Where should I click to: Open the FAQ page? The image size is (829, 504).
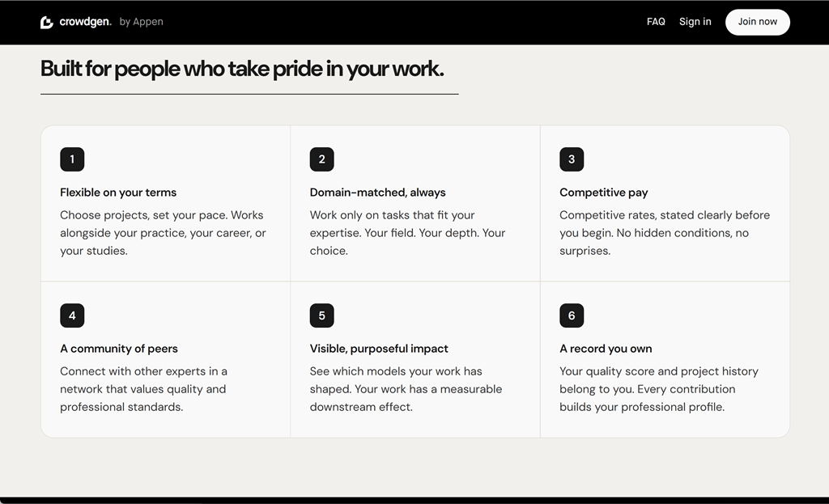click(656, 22)
